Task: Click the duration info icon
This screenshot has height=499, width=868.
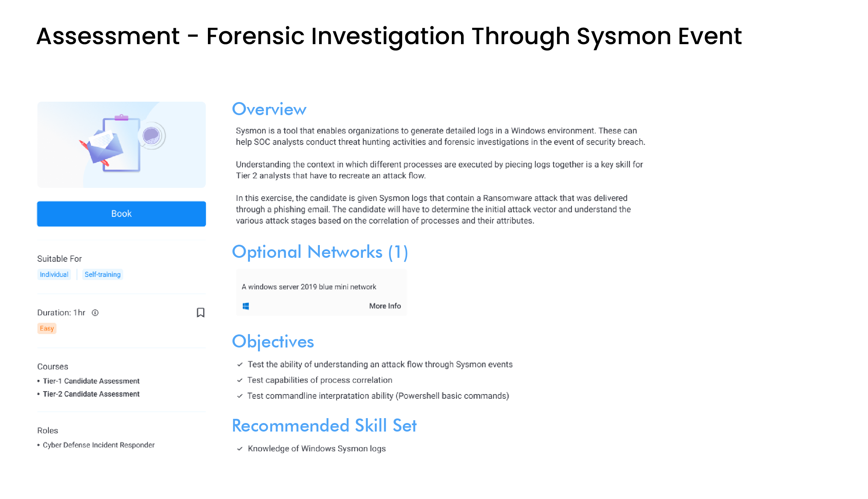Action: tap(95, 313)
